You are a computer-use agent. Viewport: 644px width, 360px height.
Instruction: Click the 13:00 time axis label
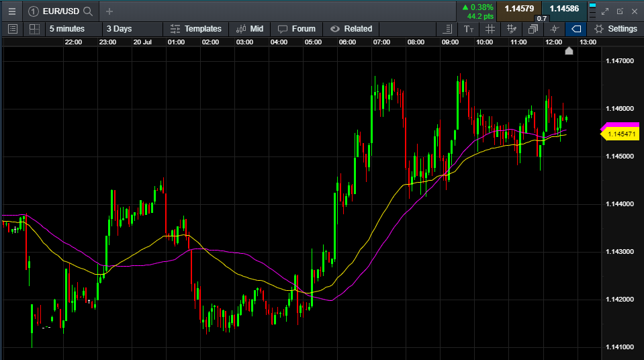tap(588, 42)
